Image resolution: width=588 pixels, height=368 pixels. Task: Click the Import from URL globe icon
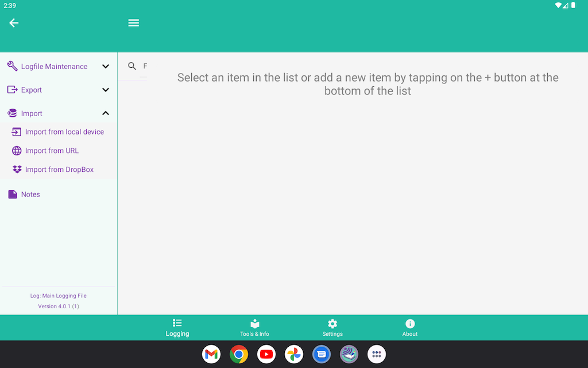coord(17,151)
